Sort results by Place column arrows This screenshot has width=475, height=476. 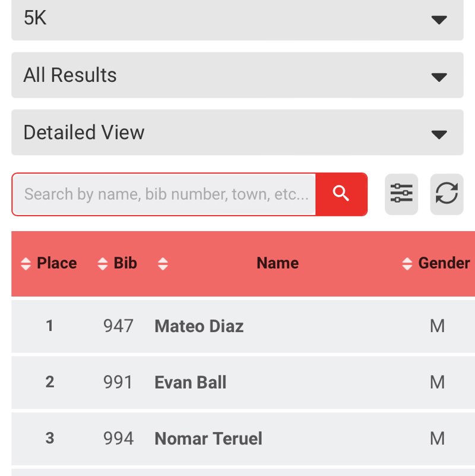(x=26, y=264)
